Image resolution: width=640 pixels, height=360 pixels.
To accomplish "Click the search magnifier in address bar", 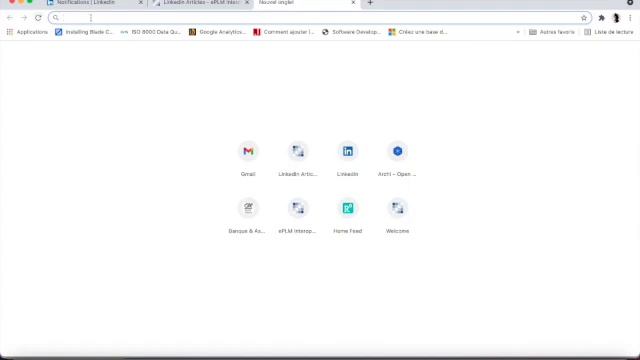I will pyautogui.click(x=56, y=18).
